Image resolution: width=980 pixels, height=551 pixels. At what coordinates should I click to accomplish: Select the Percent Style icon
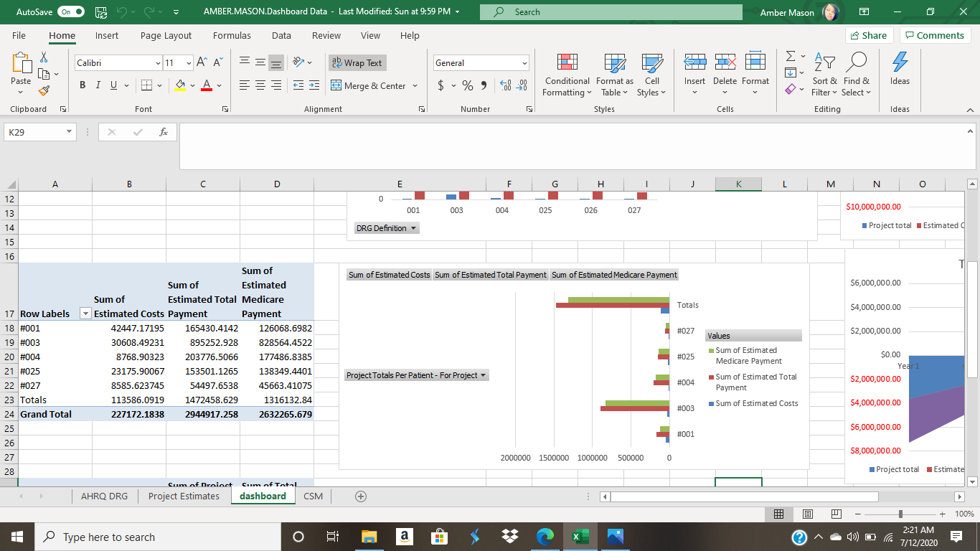[467, 85]
